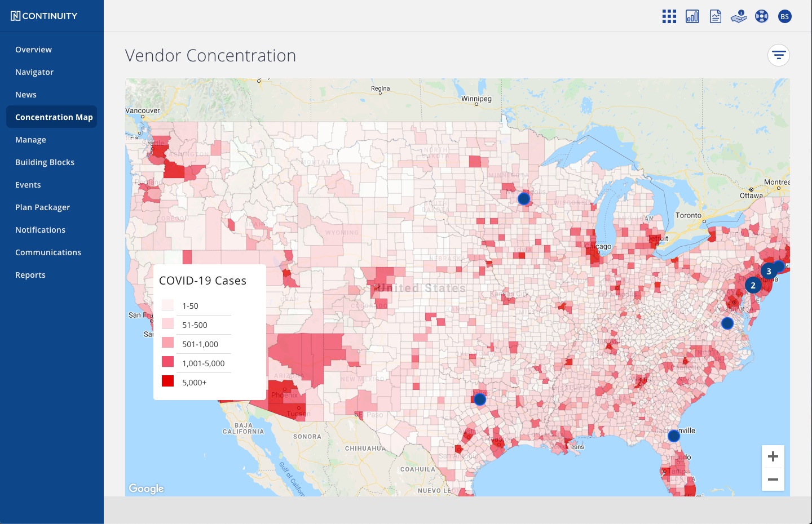812x524 pixels.
Task: Click the 5,000+ red legend swatch
Action: [x=167, y=381]
